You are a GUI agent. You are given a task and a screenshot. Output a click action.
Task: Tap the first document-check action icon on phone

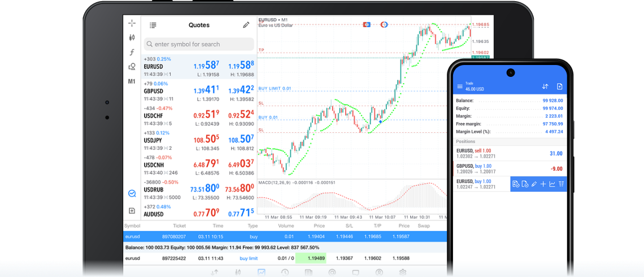click(516, 184)
